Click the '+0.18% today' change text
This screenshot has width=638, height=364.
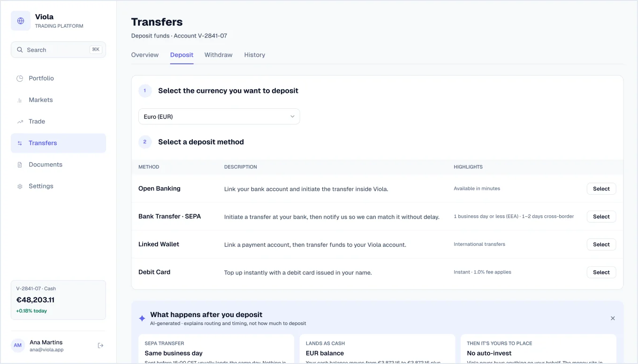(31, 311)
